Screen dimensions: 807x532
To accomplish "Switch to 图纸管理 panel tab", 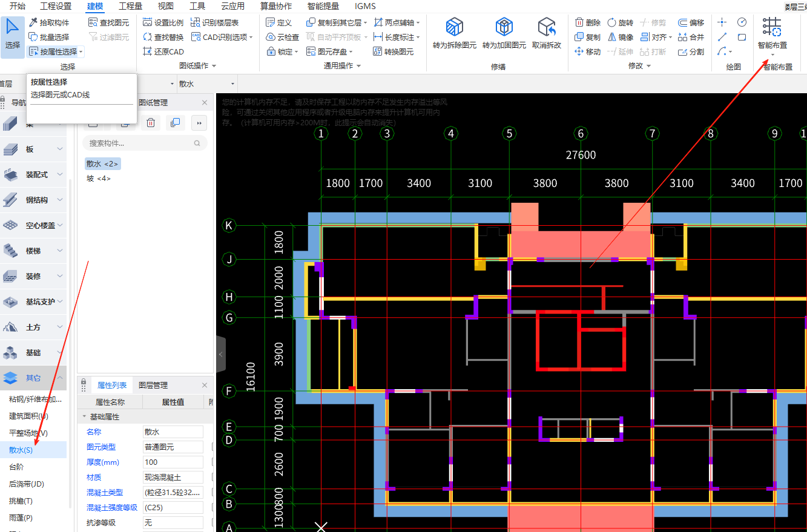I will pyautogui.click(x=153, y=103).
